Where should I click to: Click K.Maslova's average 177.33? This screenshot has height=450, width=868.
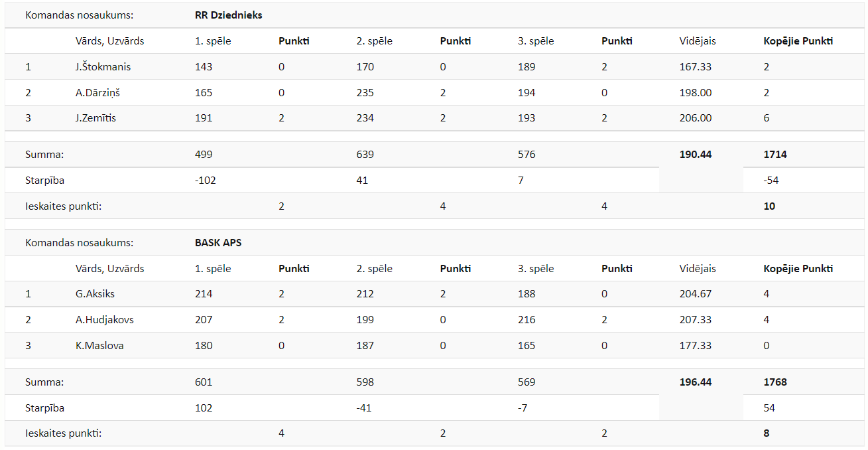(695, 346)
